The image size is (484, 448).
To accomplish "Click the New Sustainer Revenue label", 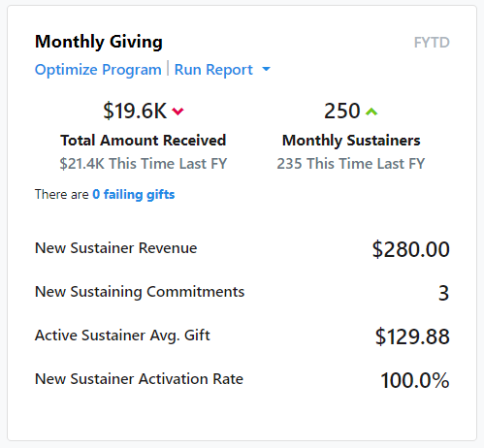I will [115, 248].
